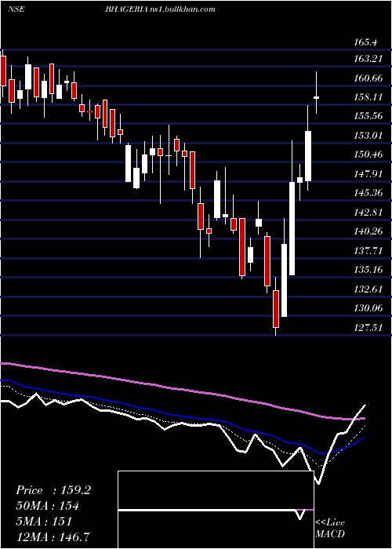Click the 150.46 price level label
Image resolution: width=392 pixels, height=549 pixels.
pos(368,154)
